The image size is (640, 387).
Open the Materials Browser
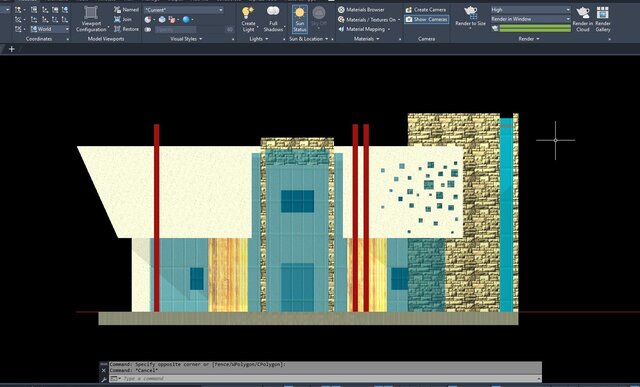coord(362,9)
